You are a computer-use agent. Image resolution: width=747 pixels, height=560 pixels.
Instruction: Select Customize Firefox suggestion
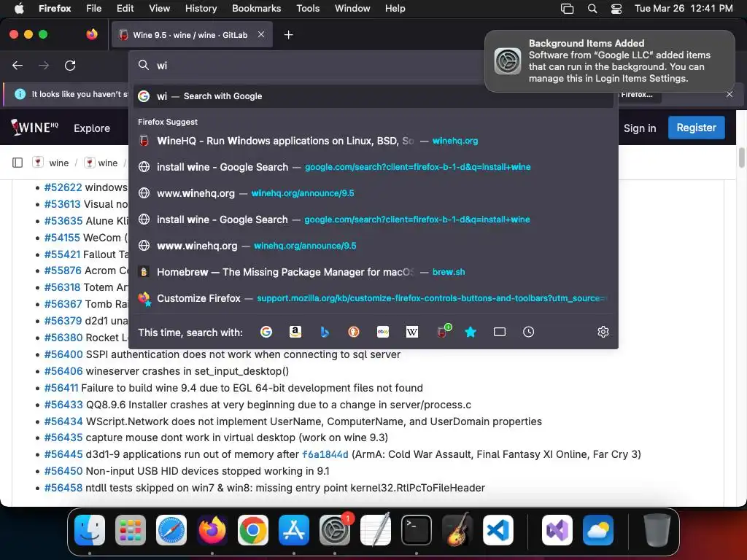pos(373,298)
